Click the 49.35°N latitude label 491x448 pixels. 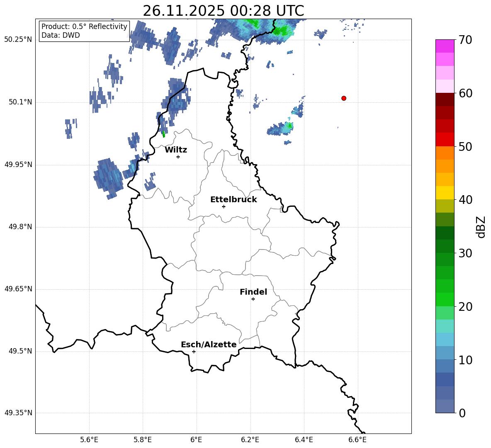pyautogui.click(x=18, y=413)
